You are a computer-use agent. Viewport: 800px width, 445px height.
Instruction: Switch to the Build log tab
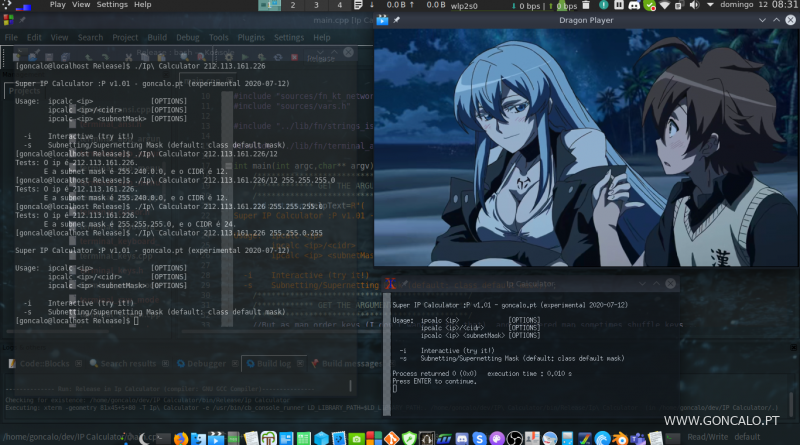pos(273,363)
